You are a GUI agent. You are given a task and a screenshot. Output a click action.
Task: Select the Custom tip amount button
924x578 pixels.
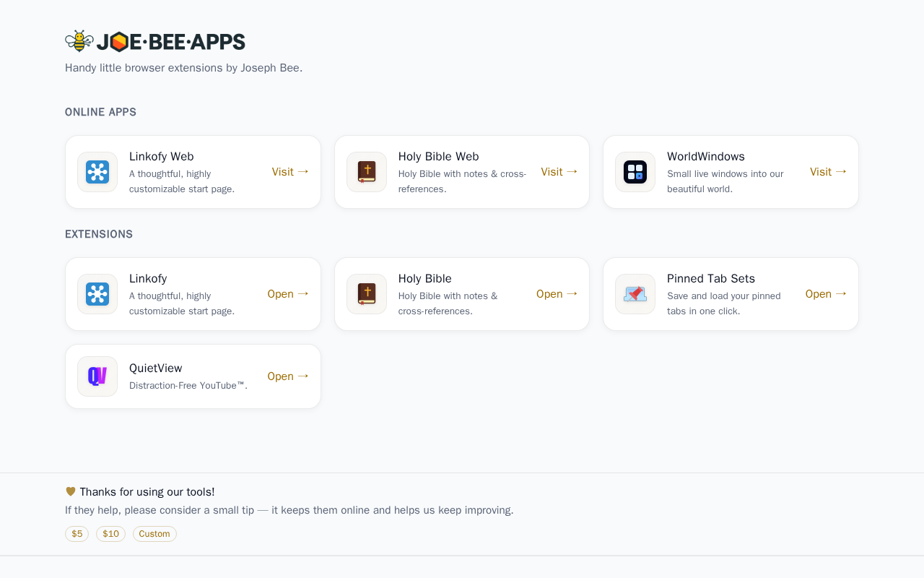154,534
